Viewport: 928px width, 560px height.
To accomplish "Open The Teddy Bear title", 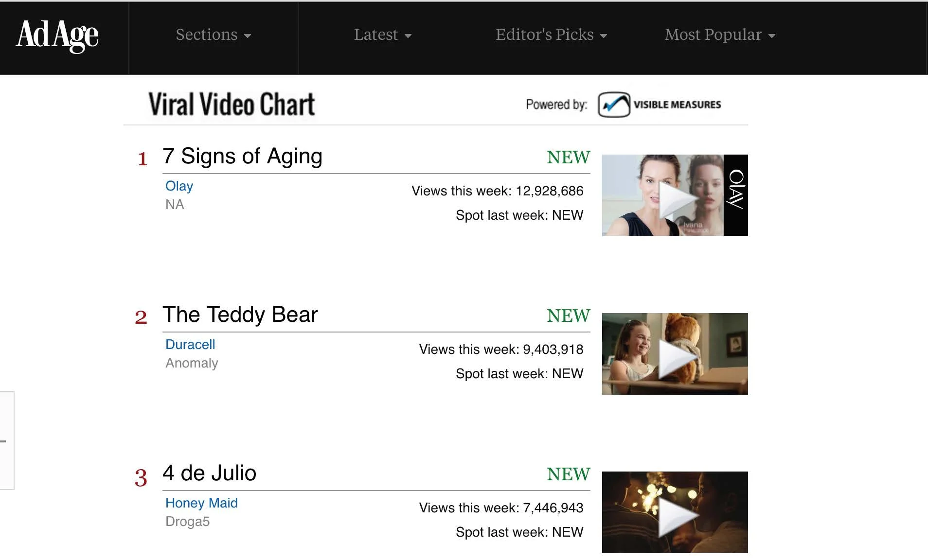I will click(x=240, y=315).
